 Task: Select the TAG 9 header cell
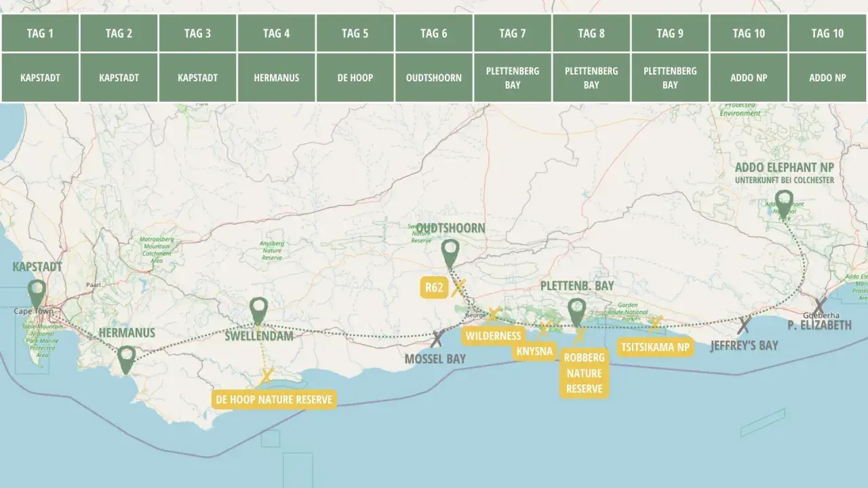click(670, 33)
